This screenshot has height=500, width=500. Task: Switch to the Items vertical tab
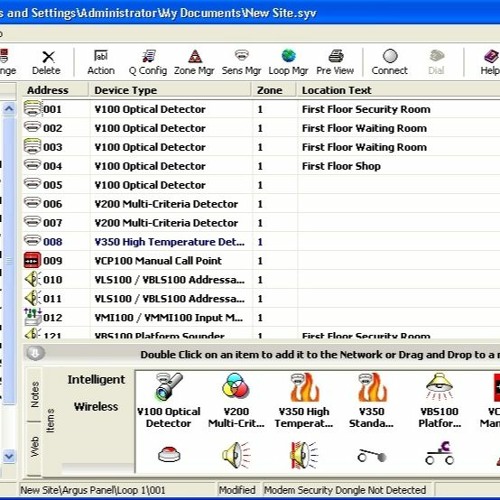[x=50, y=421]
